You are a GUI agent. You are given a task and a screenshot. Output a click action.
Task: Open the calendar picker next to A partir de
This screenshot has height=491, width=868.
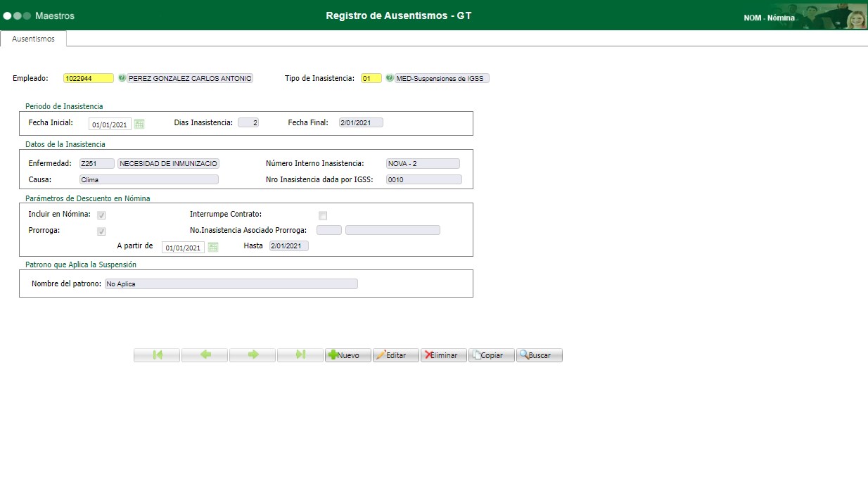pos(214,247)
